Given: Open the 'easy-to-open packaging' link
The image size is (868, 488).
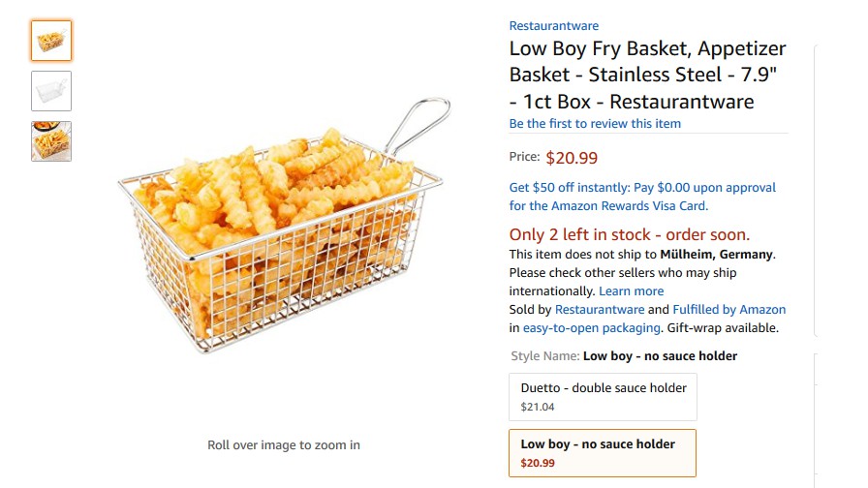Looking at the screenshot, I should coord(593,328).
